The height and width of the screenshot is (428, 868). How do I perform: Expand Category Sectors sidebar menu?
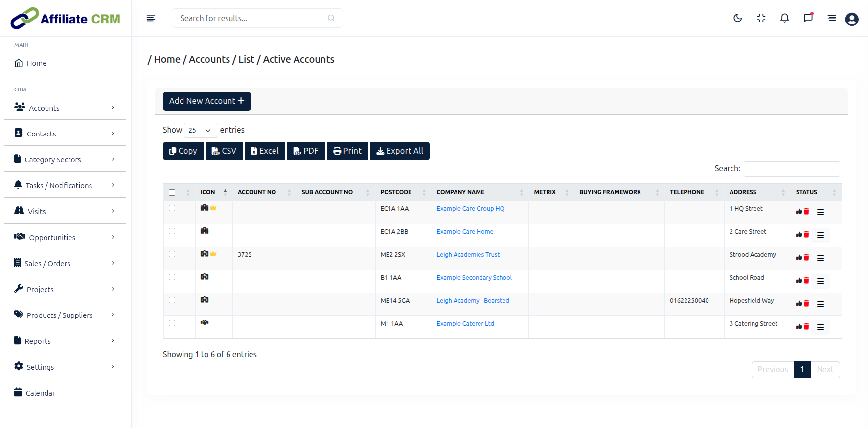[65, 159]
